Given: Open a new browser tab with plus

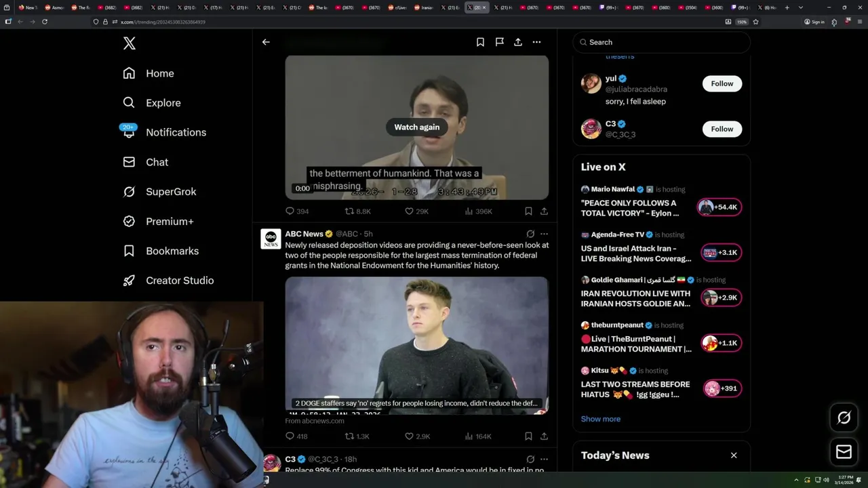Looking at the screenshot, I should click(x=787, y=7).
